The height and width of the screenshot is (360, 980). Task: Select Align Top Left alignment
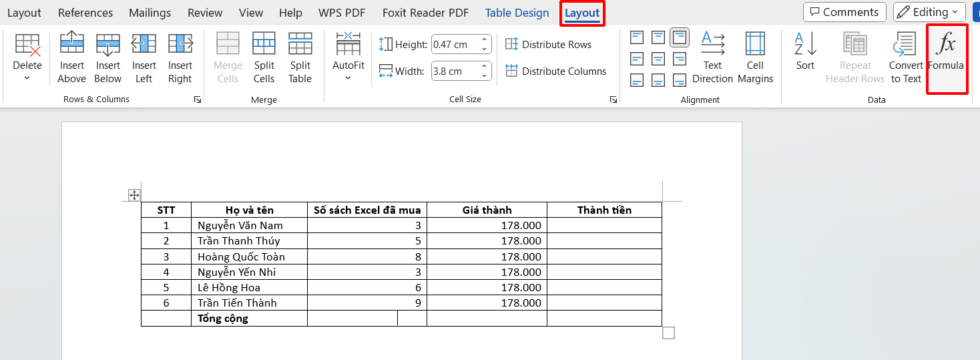tap(637, 37)
